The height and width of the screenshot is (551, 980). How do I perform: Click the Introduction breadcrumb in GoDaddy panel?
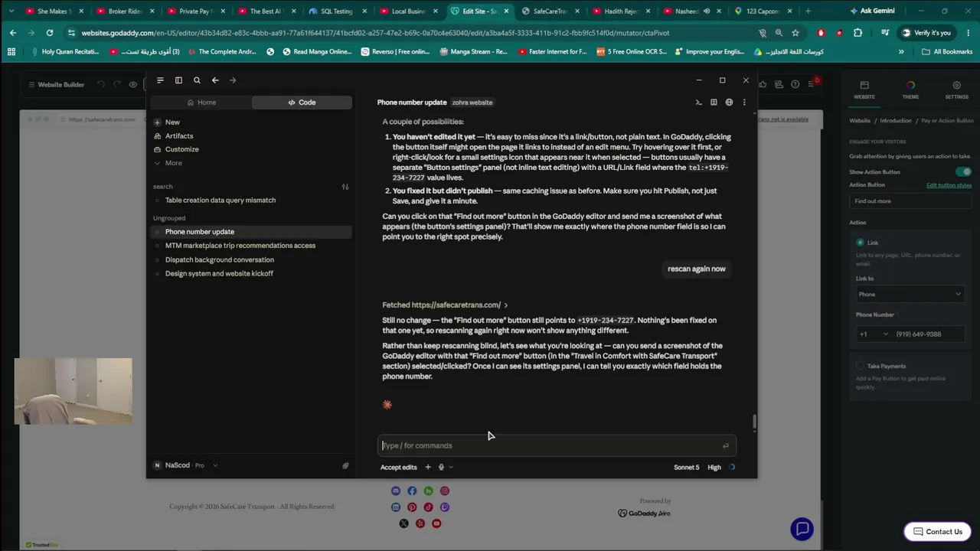(x=896, y=121)
